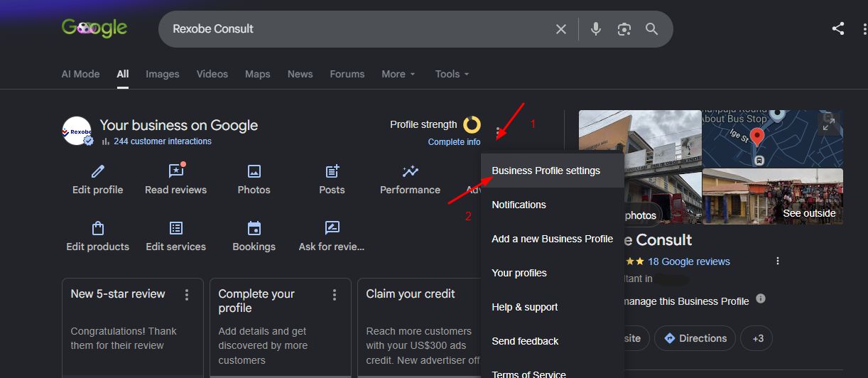Open 18 Google reviews link
The image size is (868, 378).
click(689, 261)
